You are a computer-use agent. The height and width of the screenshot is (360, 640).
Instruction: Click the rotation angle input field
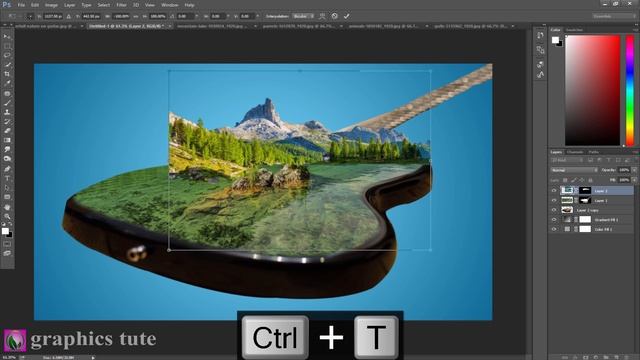point(185,16)
